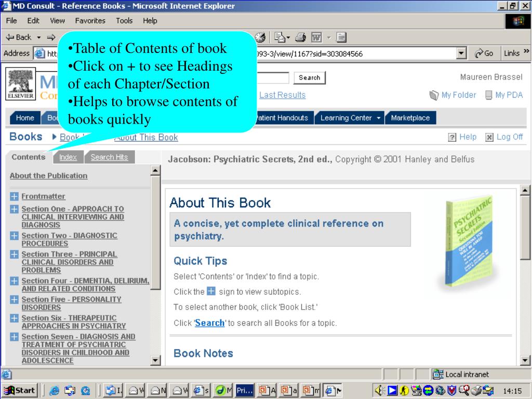Expand Section Two plus box
Image resolution: width=532 pixels, height=399 pixels.
(x=14, y=235)
